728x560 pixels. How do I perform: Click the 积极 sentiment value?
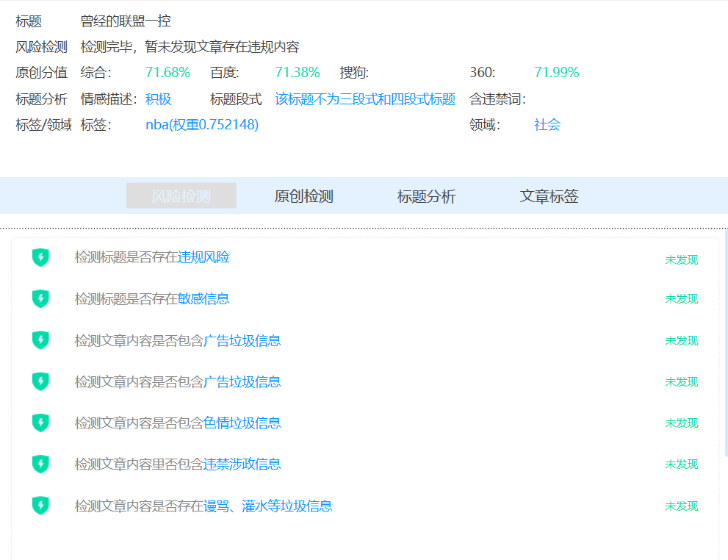coord(159,99)
